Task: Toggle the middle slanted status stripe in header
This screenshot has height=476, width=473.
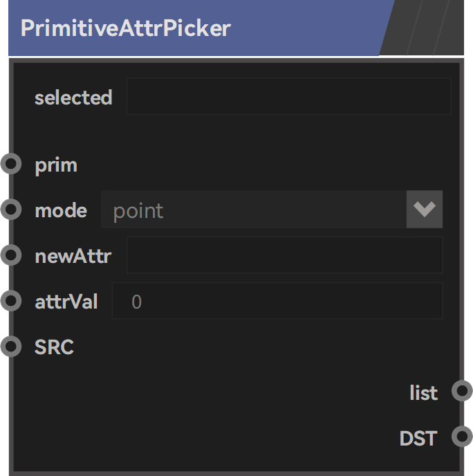Action: coord(428,28)
